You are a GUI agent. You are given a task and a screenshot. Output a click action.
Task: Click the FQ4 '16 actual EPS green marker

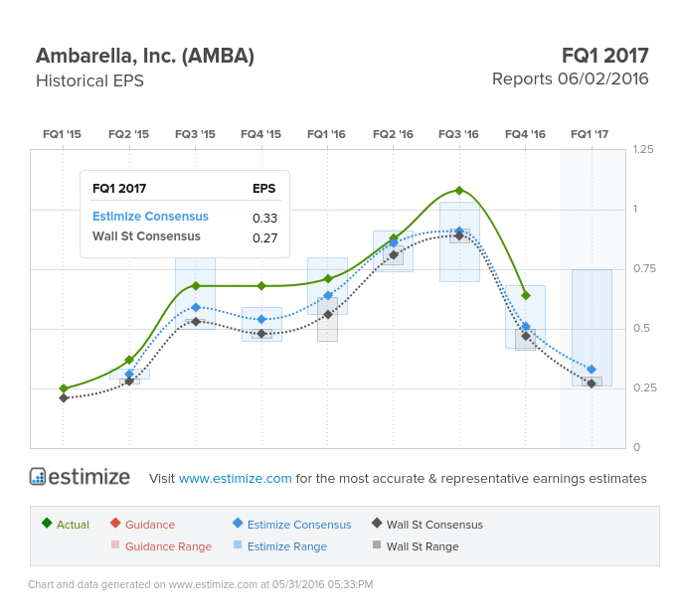coord(526,296)
